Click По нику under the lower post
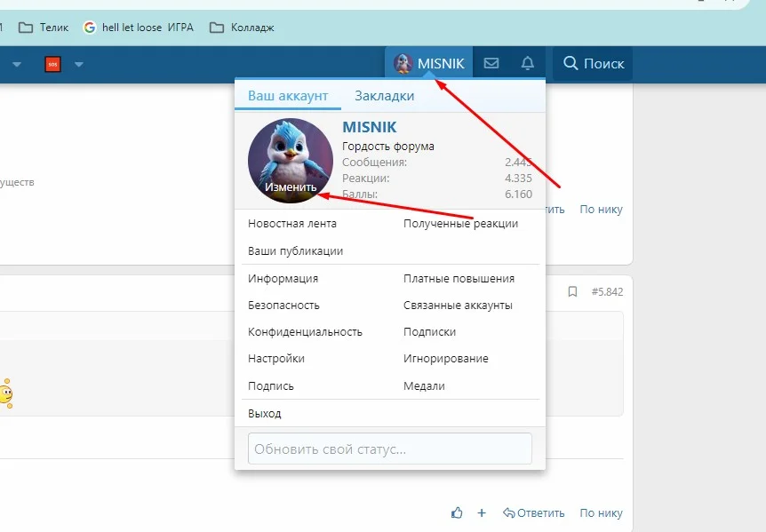The image size is (766, 532). [601, 513]
